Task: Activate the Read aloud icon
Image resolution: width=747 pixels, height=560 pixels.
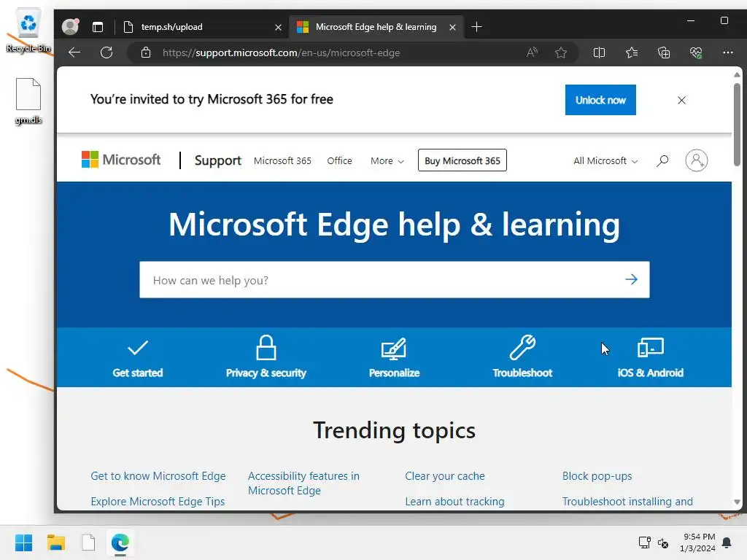Action: click(532, 52)
